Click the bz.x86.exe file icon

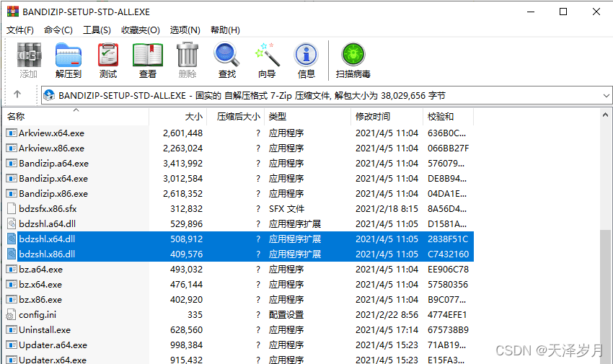[x=12, y=300]
